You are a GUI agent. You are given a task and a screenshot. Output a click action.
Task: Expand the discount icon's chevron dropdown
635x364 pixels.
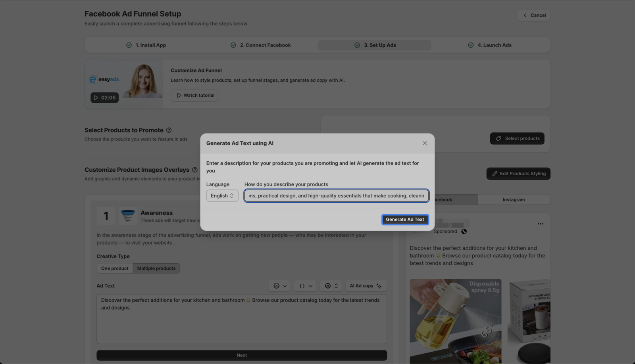click(284, 285)
